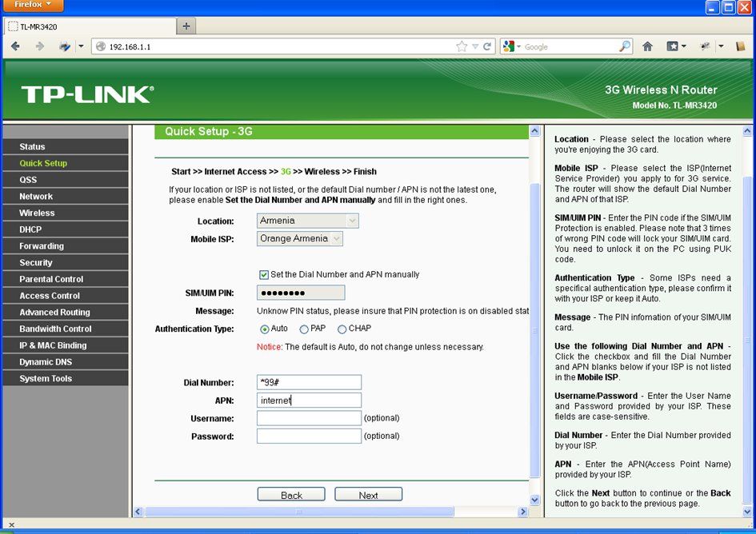Open history dropdown beside navigation arrows
Image resolution: width=756 pixels, height=534 pixels.
click(x=81, y=46)
